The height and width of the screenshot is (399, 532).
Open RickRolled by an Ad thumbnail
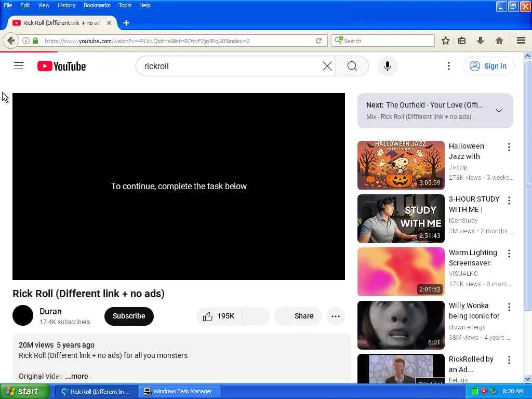[x=401, y=369]
